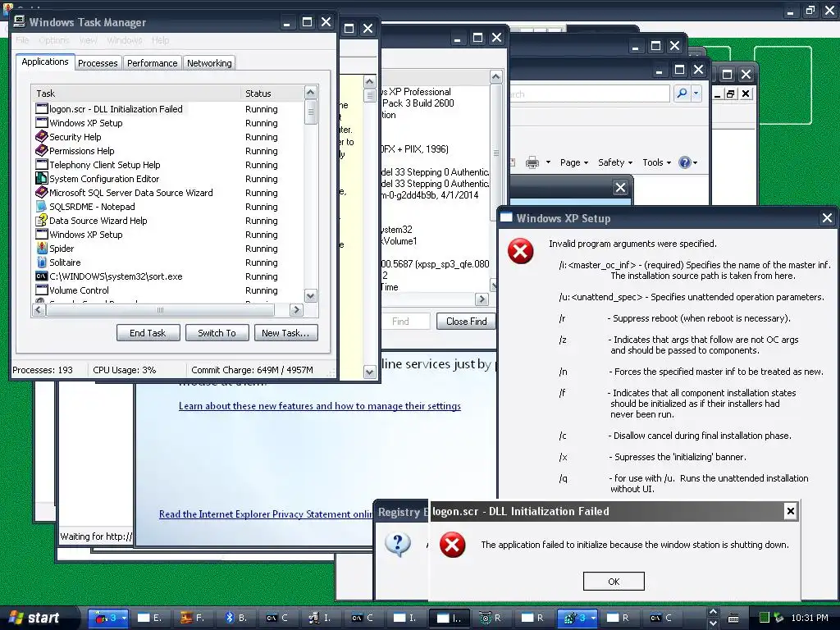Select the Spider game icon
Viewport: 840px width, 630px height.
click(x=42, y=248)
